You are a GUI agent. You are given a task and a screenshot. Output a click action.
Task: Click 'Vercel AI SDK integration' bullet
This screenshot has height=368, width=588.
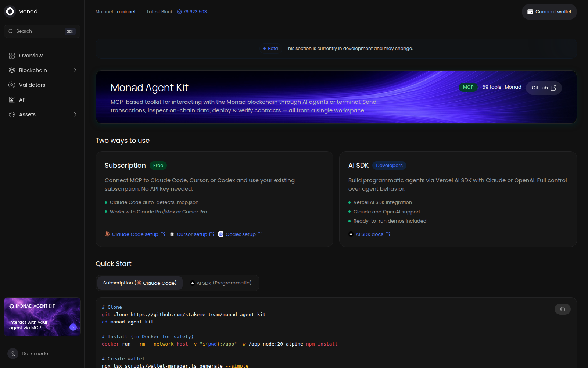(383, 202)
